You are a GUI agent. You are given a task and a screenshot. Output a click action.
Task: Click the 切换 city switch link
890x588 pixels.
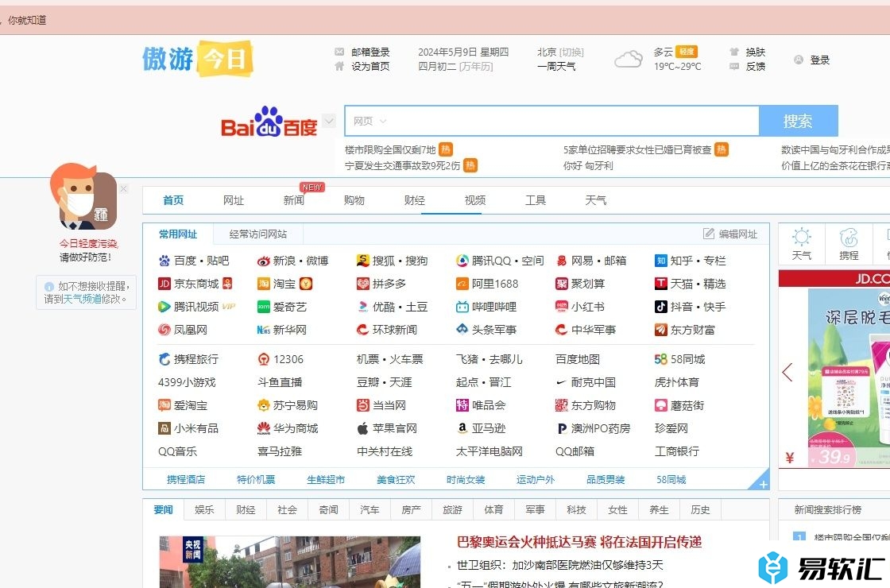click(x=571, y=52)
